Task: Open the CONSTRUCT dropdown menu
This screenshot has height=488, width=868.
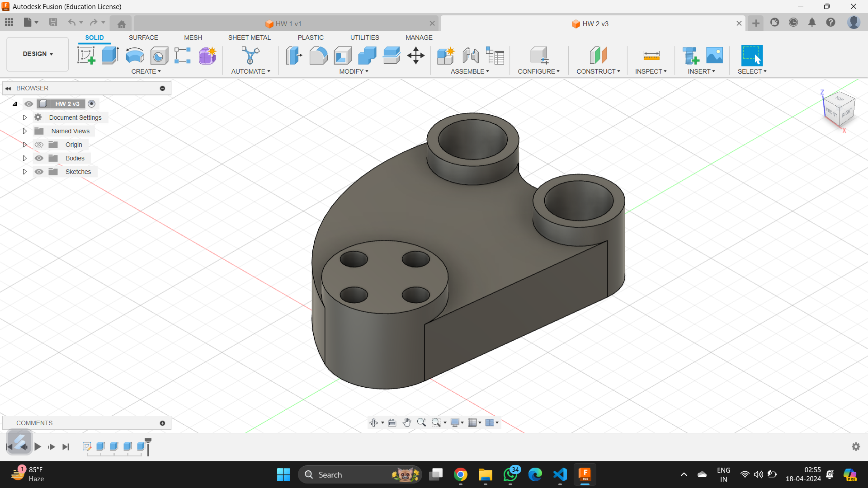Action: 598,71
